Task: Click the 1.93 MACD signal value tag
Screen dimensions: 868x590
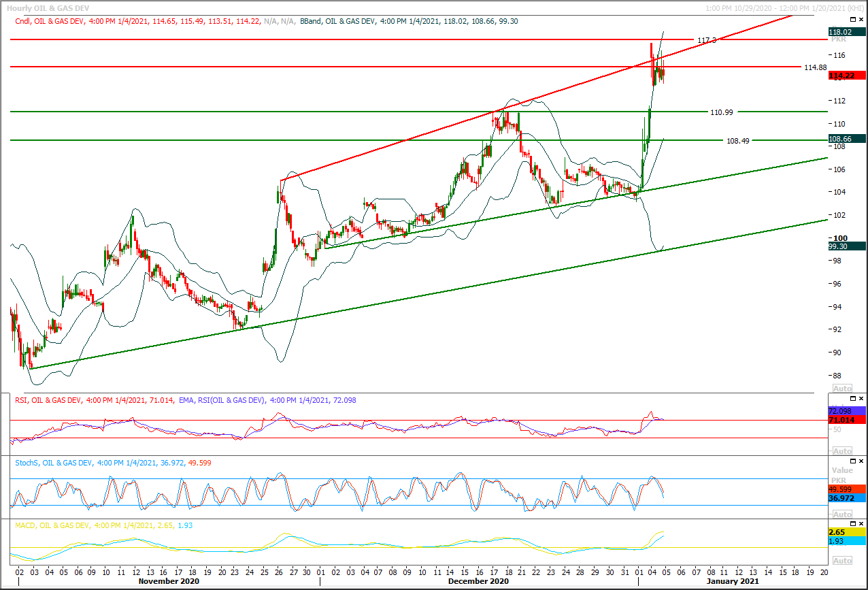Action: [847, 541]
